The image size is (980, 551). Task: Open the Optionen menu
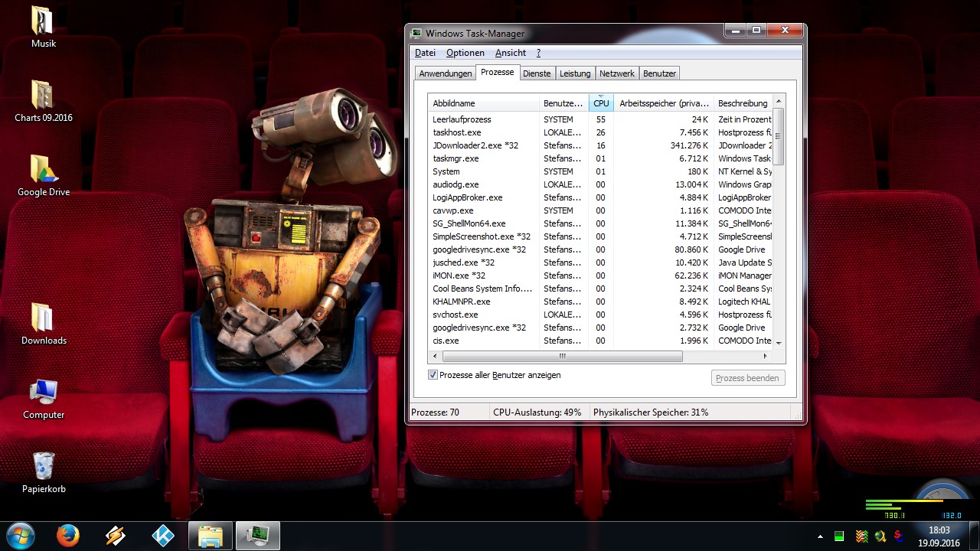click(465, 53)
